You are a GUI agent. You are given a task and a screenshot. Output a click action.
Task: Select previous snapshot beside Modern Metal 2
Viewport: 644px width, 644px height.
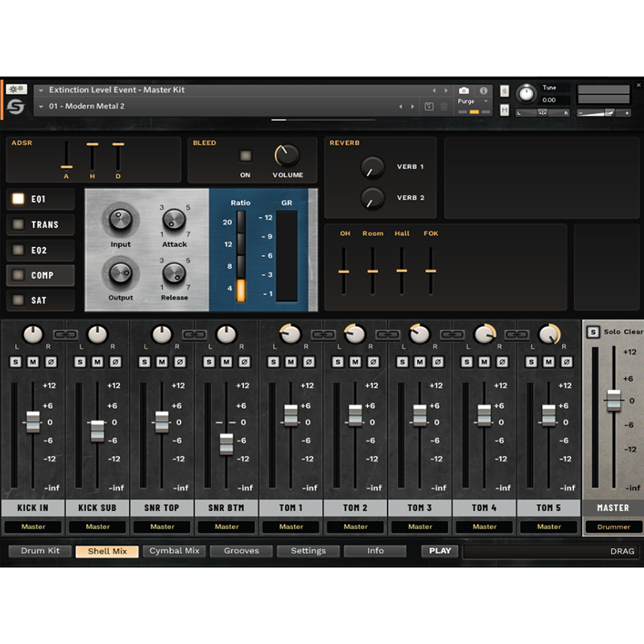pyautogui.click(x=401, y=106)
